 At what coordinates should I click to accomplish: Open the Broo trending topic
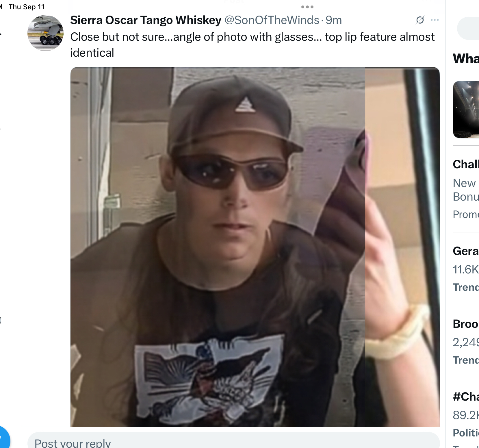coord(466,324)
